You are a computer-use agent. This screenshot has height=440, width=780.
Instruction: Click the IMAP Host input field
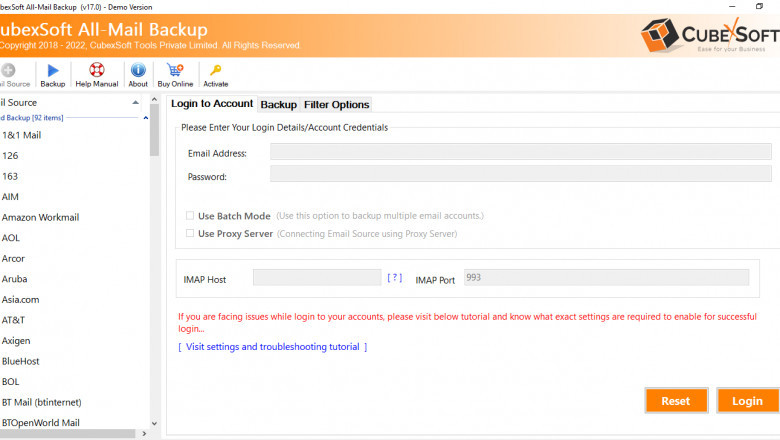(317, 277)
